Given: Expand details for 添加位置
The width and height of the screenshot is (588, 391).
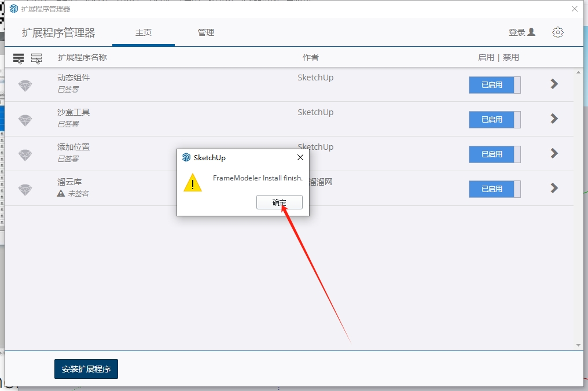Looking at the screenshot, I should 554,153.
